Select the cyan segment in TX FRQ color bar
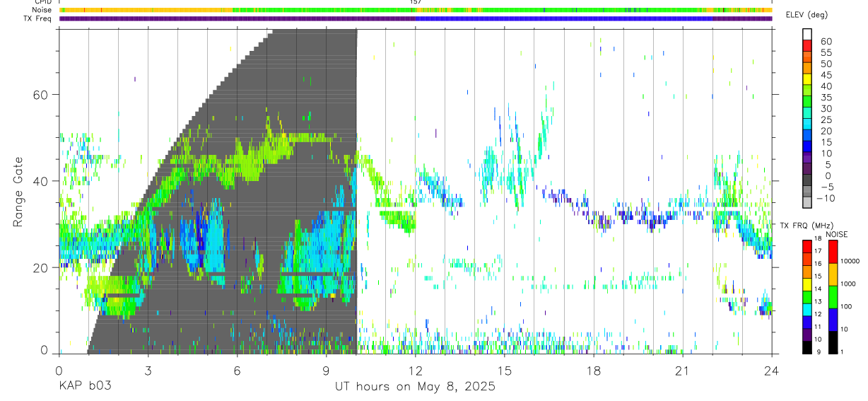 tap(807, 310)
